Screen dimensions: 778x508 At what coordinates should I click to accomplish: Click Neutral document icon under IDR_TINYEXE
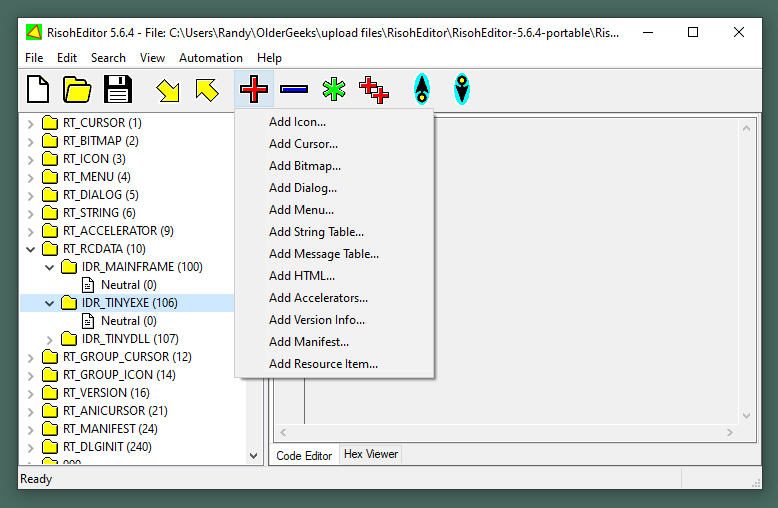(88, 321)
